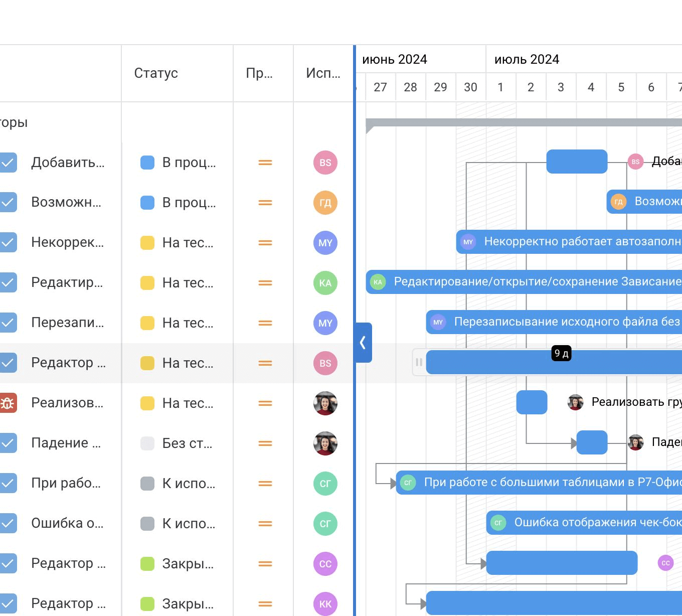Screen dimensions: 682x616
Task: Click the MY avatar in Перезапи row
Action: [325, 323]
